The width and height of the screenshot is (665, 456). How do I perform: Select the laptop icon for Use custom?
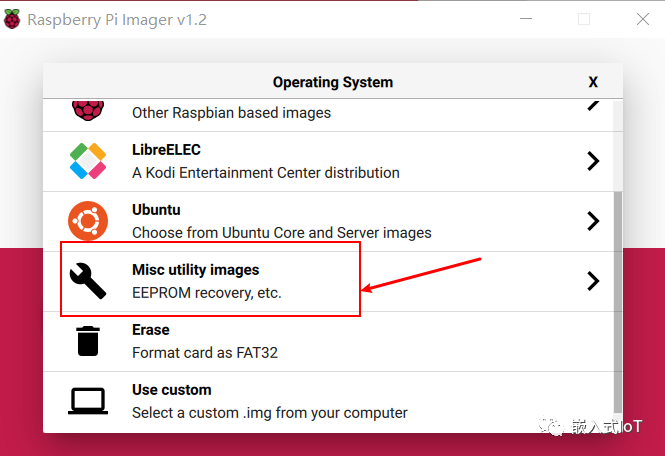[88, 401]
